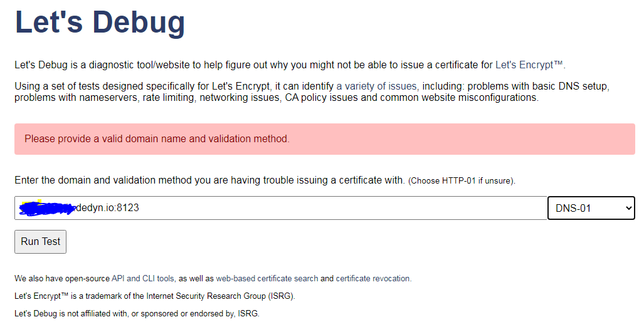Open the validation method dropdown showing DNS-01

(x=591, y=208)
